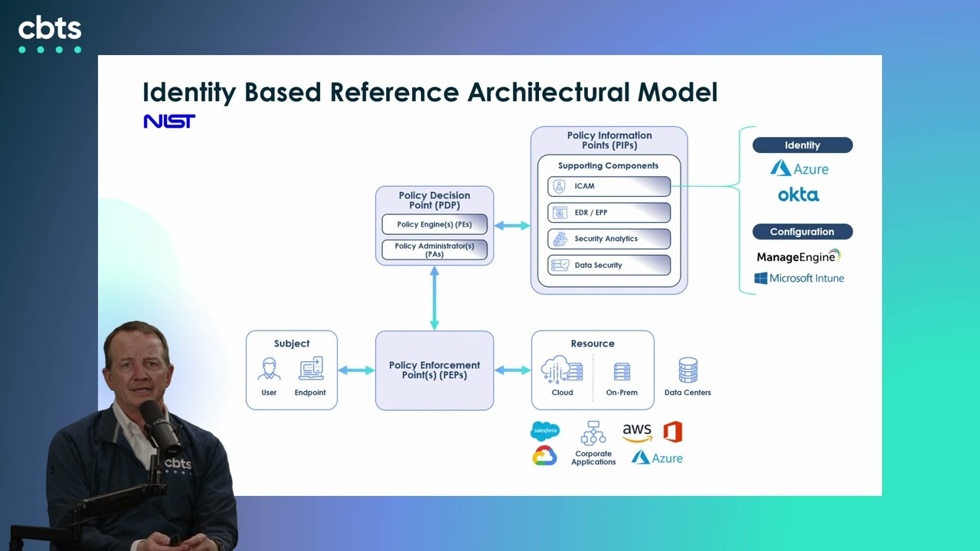Click the NIST logo

point(169,121)
